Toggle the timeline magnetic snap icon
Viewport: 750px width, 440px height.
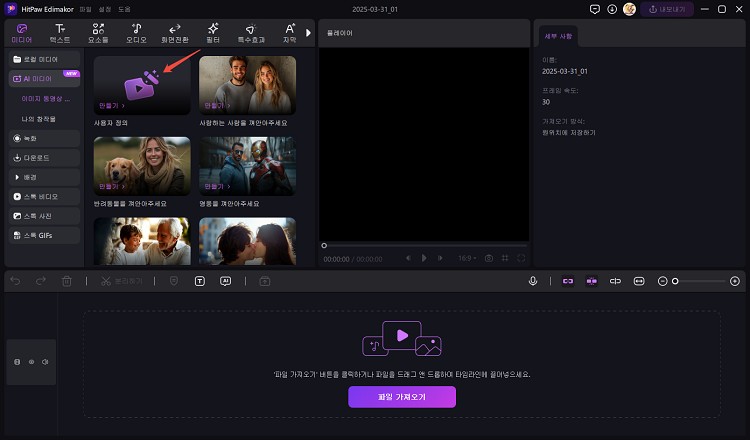click(x=568, y=281)
